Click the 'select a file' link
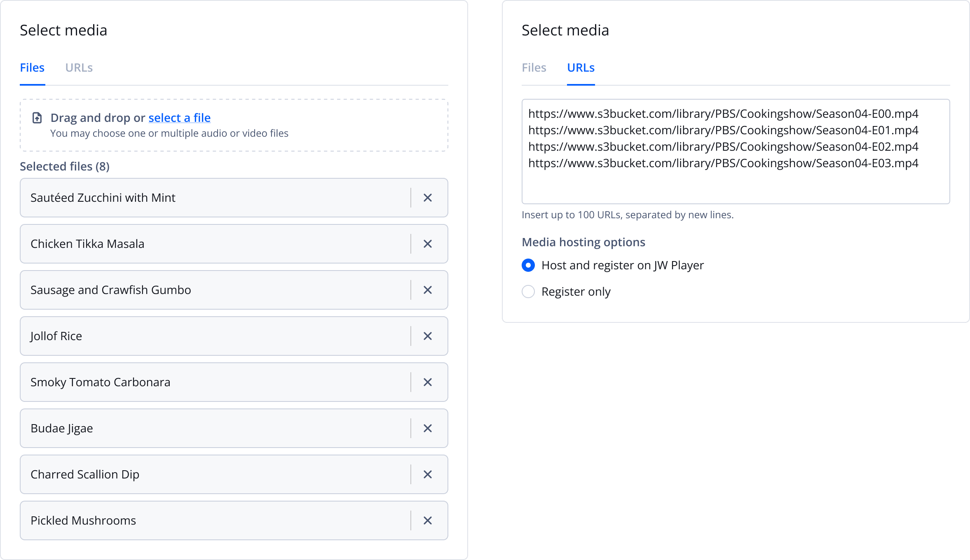Image resolution: width=970 pixels, height=560 pixels. click(x=179, y=118)
